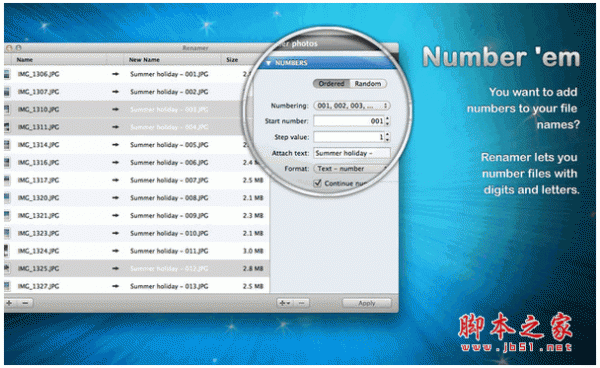Screen dimensions: 600x368
Task: Click the arrow icon in IMG_1314.JPG row
Action: (x=115, y=145)
